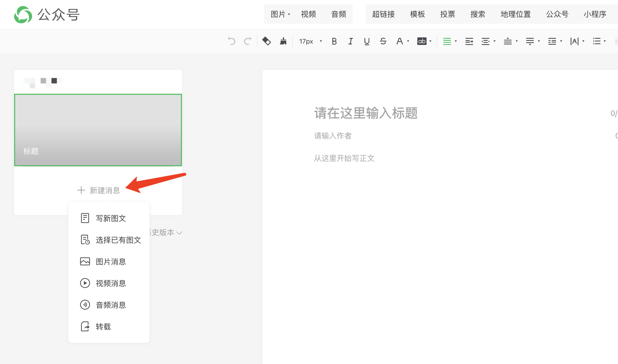Toggle bold formatting

[334, 41]
